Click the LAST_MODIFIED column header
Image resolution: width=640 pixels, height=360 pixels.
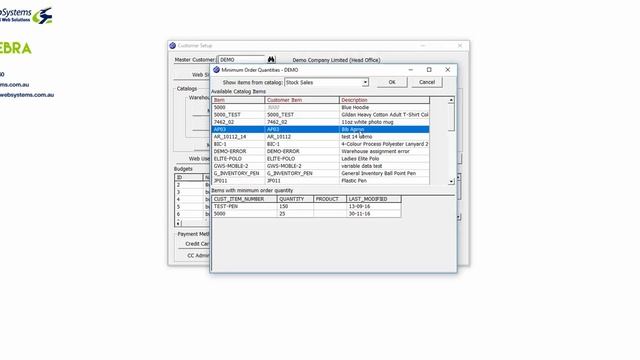pyautogui.click(x=373, y=199)
